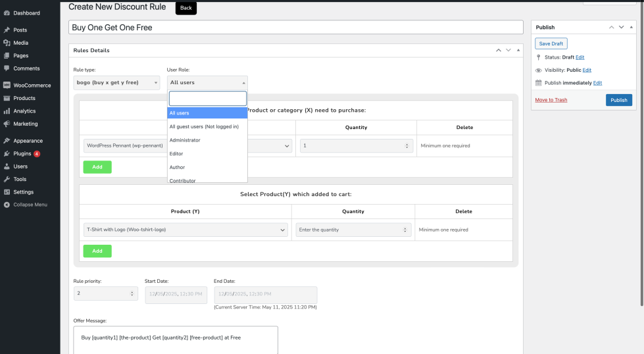The height and width of the screenshot is (354, 644).
Task: Click the Analytics bar chart icon
Action: click(7, 111)
